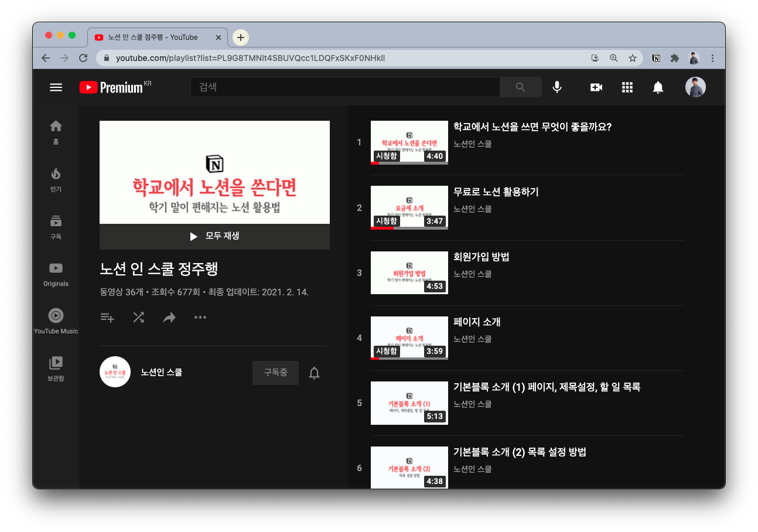Open title 기본블록 소개 (1) 페이지, 제목설정, 할 일 목록
Screen dimensions: 758x532
(x=547, y=387)
